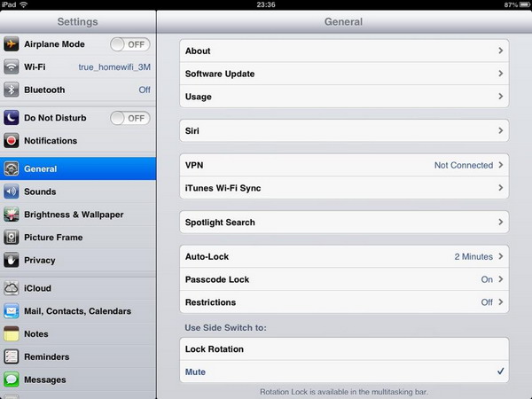Open the Spotlight Search chevron
The image size is (532, 399).
coord(500,222)
